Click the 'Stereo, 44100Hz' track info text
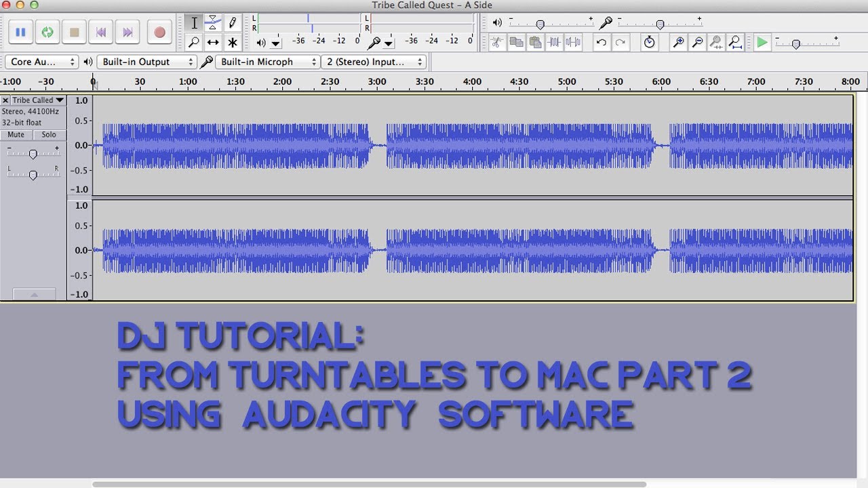Viewport: 868px width, 488px height. (30, 111)
